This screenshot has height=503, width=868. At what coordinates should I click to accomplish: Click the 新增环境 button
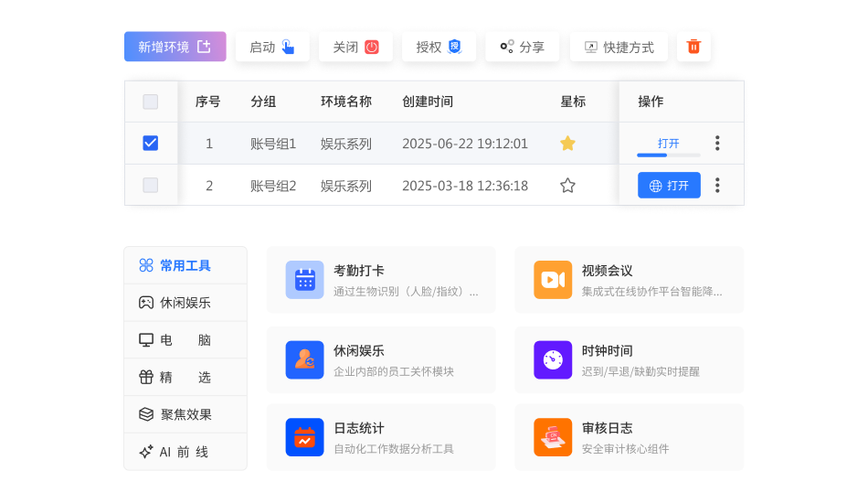tap(175, 47)
